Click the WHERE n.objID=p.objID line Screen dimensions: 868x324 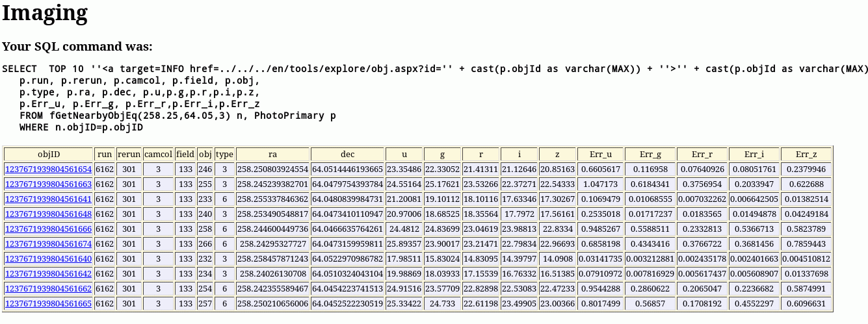(x=81, y=127)
